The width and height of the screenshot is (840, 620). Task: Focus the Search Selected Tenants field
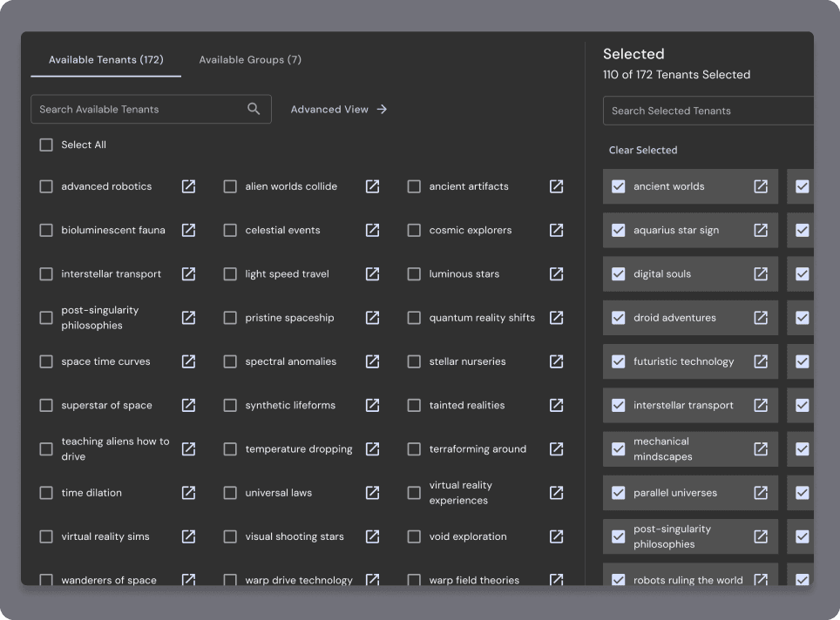pos(708,111)
